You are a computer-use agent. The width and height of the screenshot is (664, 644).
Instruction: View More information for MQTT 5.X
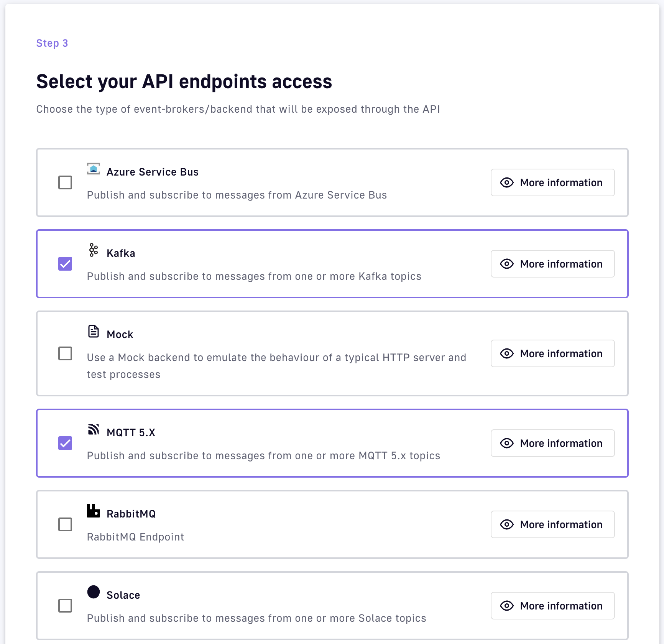pyautogui.click(x=552, y=443)
